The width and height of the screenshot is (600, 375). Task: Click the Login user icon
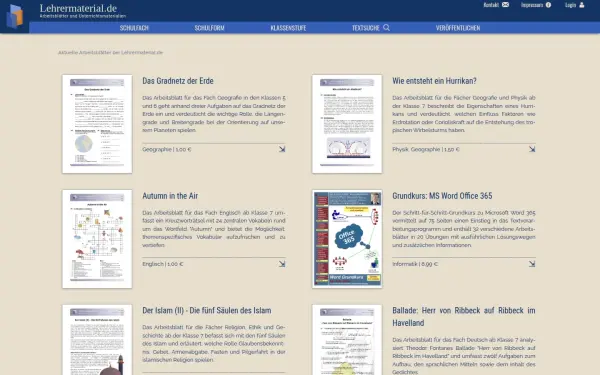click(x=582, y=5)
